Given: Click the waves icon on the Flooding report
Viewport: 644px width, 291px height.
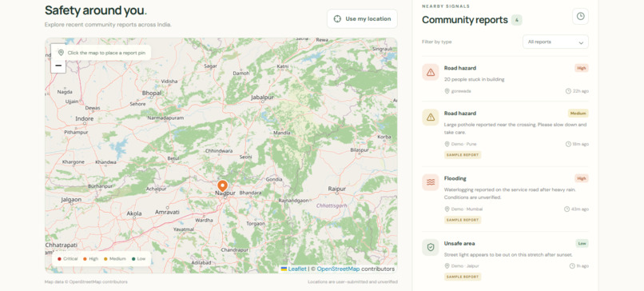Looking at the screenshot, I should pyautogui.click(x=431, y=182).
